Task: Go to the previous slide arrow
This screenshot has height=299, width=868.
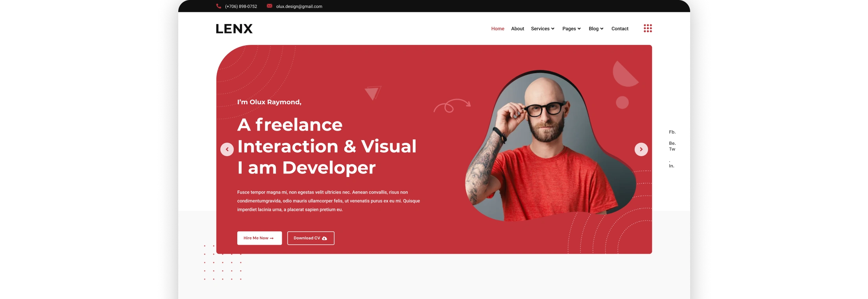Action: (x=227, y=149)
